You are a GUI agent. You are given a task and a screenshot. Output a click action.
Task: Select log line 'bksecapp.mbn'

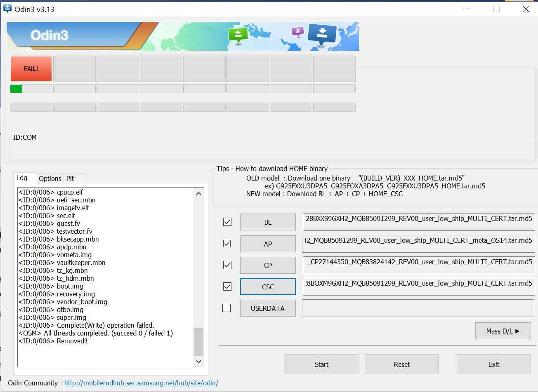59,239
